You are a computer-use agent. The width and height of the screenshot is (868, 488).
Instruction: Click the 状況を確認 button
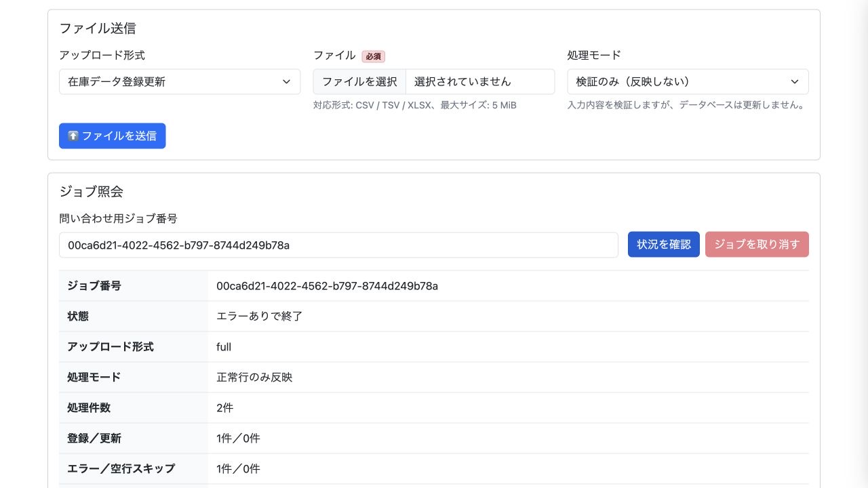[664, 245]
